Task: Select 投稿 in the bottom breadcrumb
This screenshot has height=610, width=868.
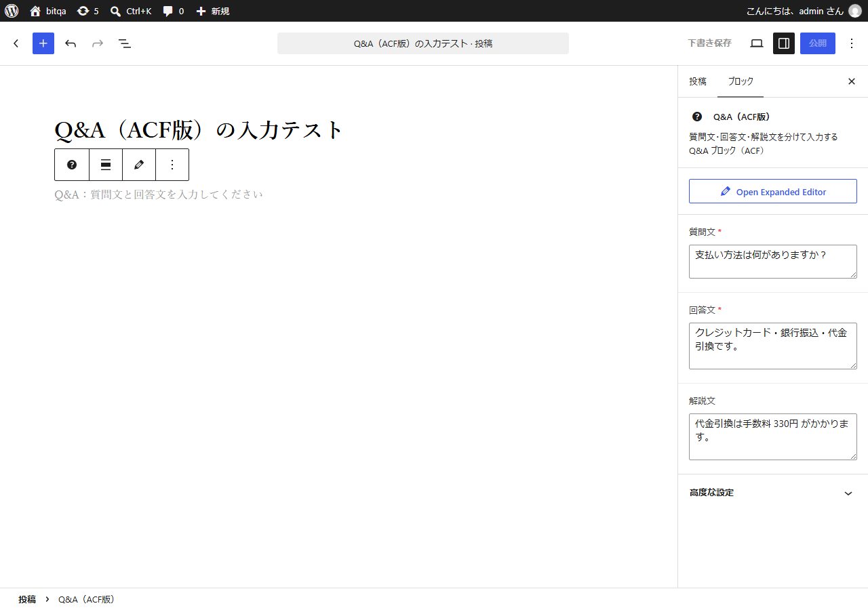Action: click(27, 599)
